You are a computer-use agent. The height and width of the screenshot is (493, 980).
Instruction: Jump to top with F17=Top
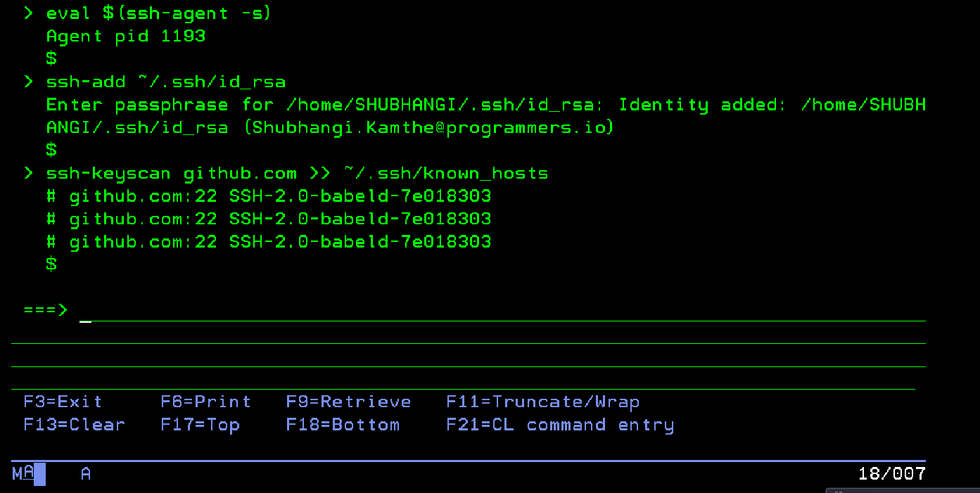point(200,425)
